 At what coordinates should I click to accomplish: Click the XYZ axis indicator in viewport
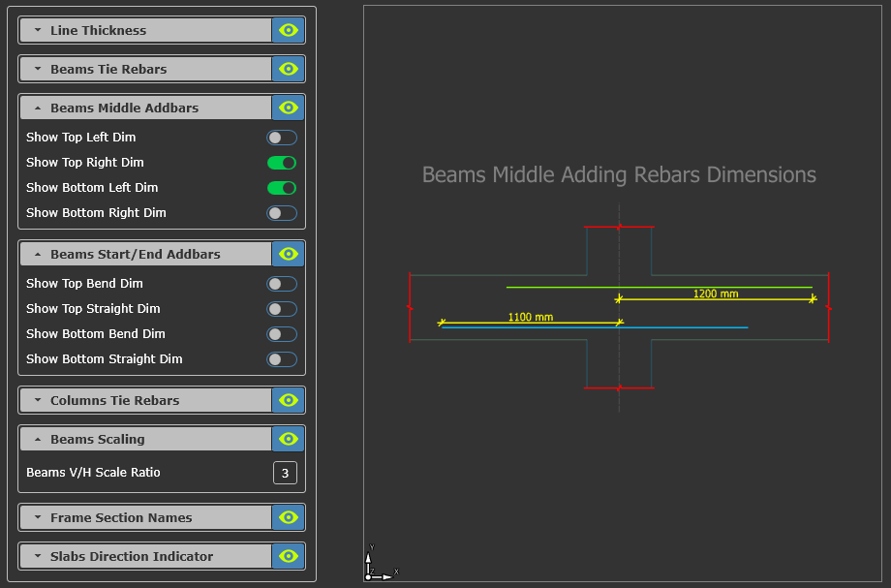[x=379, y=565]
